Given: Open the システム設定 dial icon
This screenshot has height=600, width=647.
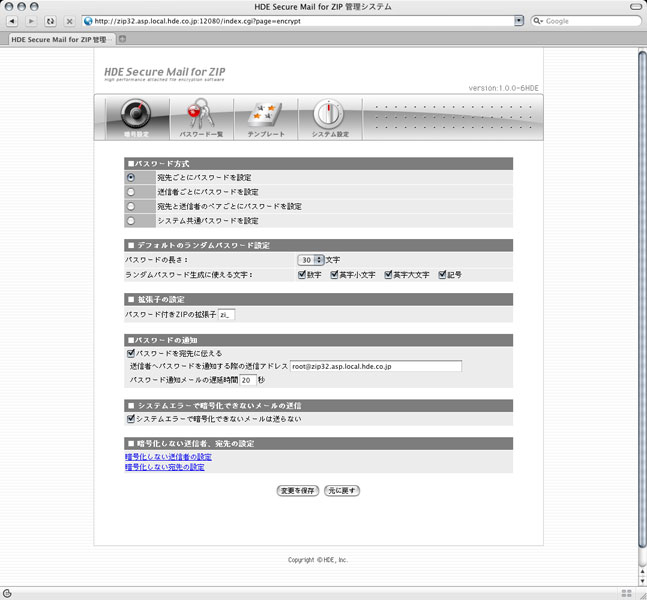Looking at the screenshot, I should click(x=330, y=118).
